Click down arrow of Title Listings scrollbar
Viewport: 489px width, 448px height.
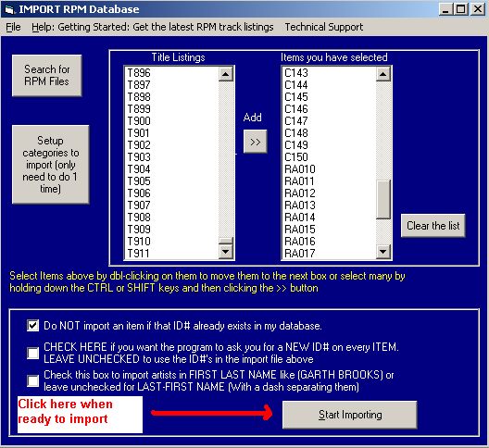pyautogui.click(x=226, y=251)
